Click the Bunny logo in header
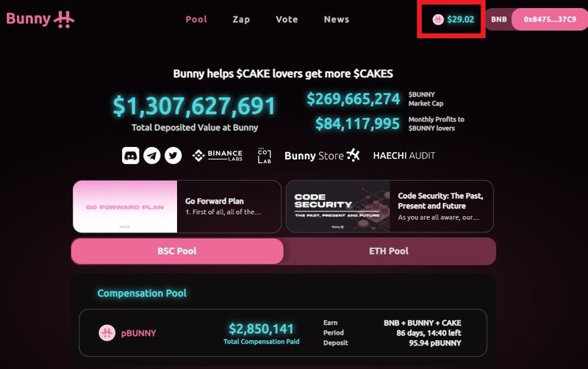Screen dimensions: 588x369 [x=40, y=19]
